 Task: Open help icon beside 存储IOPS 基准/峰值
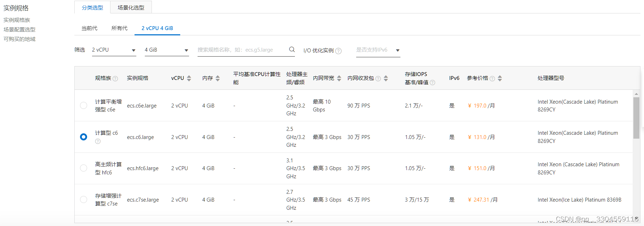pos(432,82)
